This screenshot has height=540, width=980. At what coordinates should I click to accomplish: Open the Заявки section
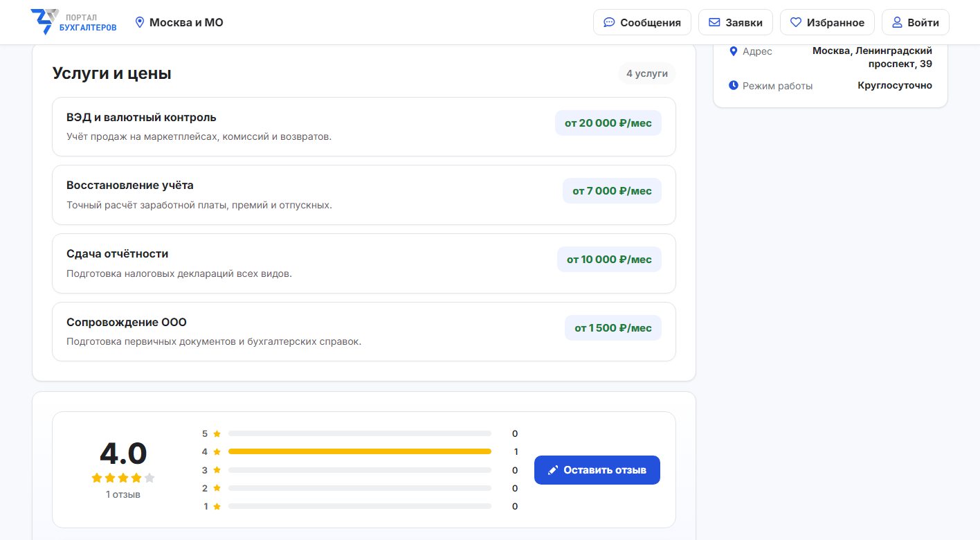736,22
